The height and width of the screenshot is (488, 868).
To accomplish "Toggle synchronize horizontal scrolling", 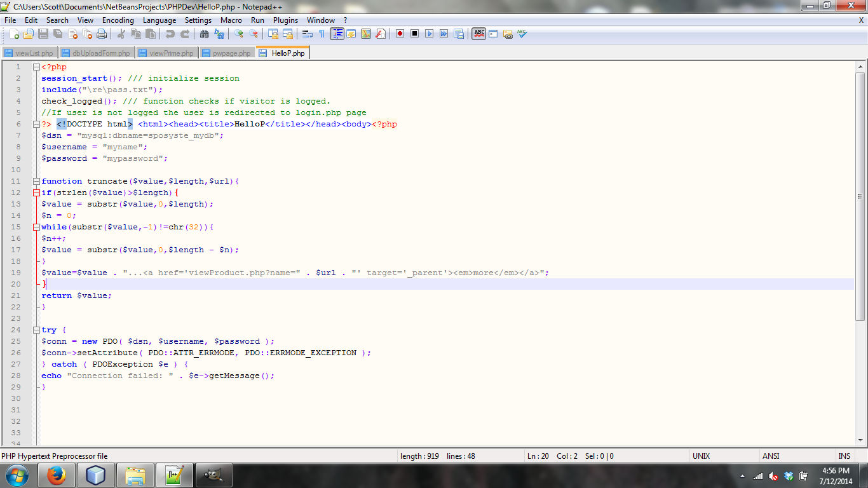I will (287, 34).
